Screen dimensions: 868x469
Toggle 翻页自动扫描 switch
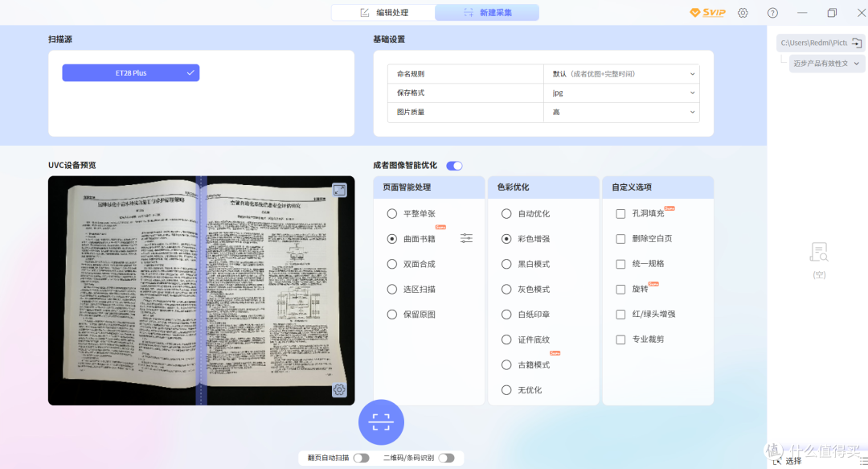point(362,458)
